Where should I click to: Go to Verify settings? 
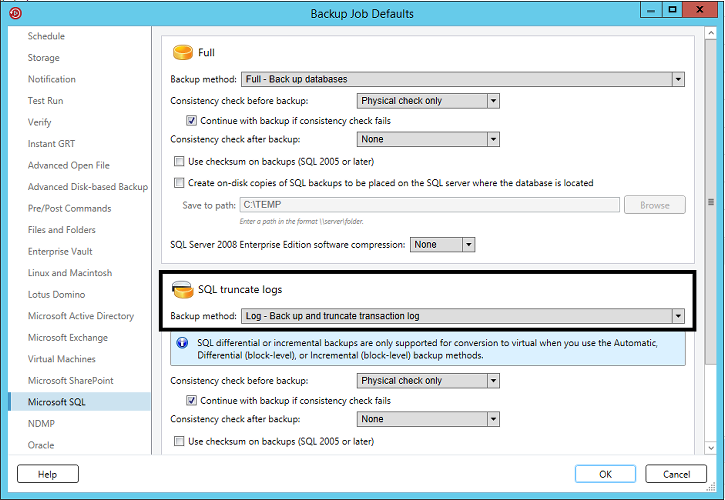[x=39, y=122]
